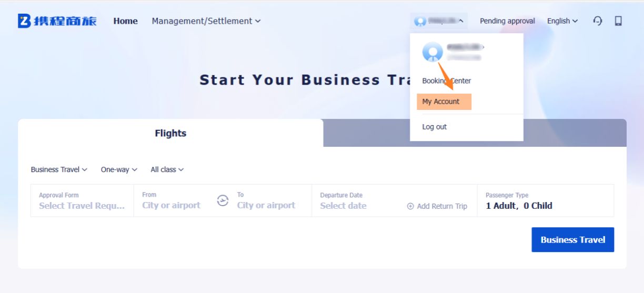Click the blue Business Travel search button
The height and width of the screenshot is (293, 644).
pos(572,240)
